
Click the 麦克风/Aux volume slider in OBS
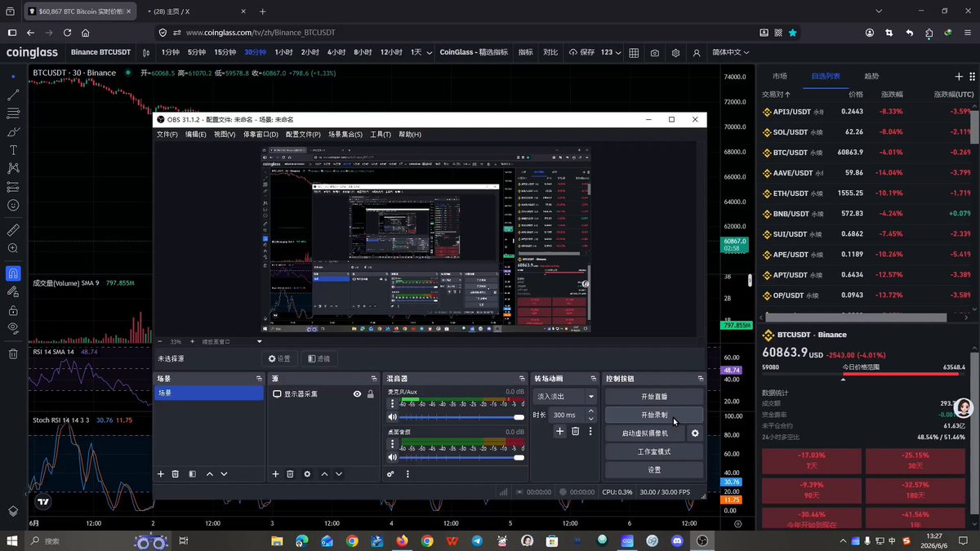(462, 417)
